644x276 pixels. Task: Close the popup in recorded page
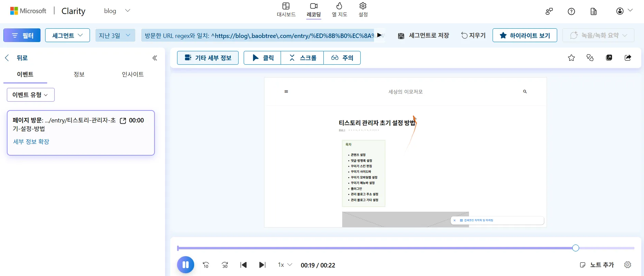[x=454, y=220]
